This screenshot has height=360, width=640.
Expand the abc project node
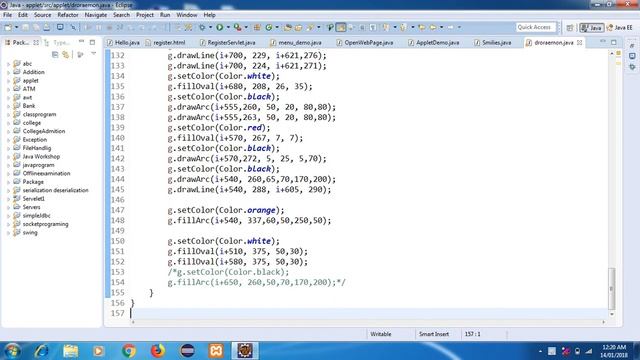click(9, 64)
